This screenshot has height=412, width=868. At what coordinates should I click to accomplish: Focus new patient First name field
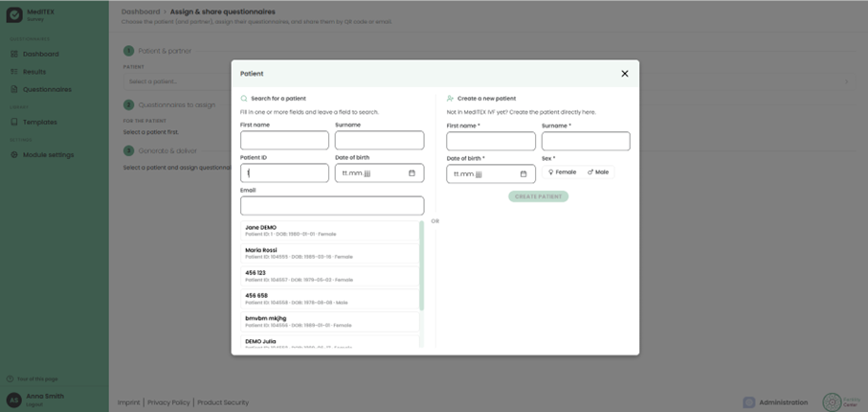tap(491, 141)
